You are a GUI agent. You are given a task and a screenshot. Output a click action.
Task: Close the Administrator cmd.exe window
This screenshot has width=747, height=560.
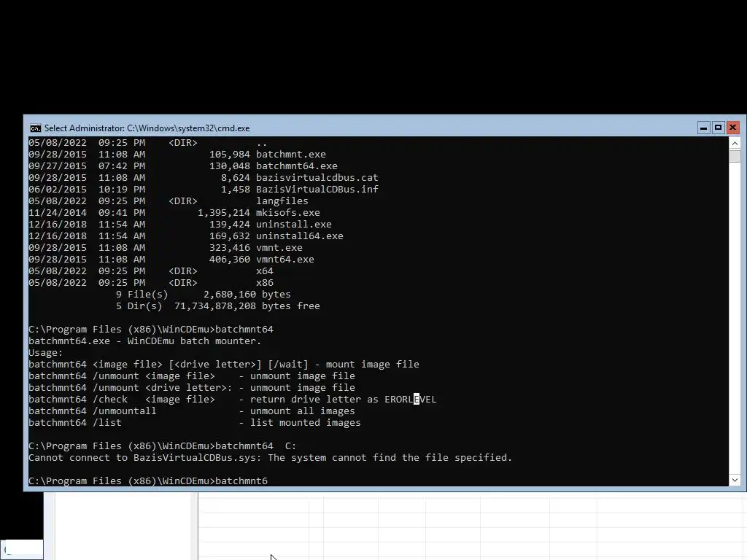[732, 128]
